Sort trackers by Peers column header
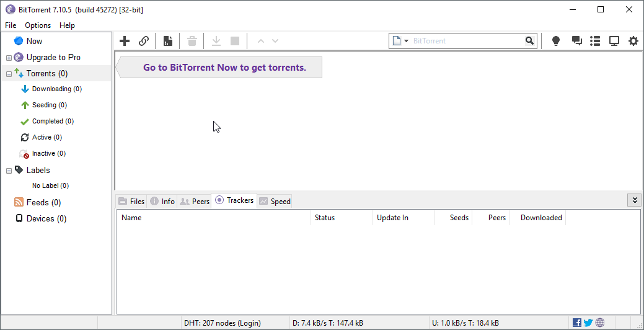Image resolution: width=644 pixels, height=330 pixels. (491, 217)
